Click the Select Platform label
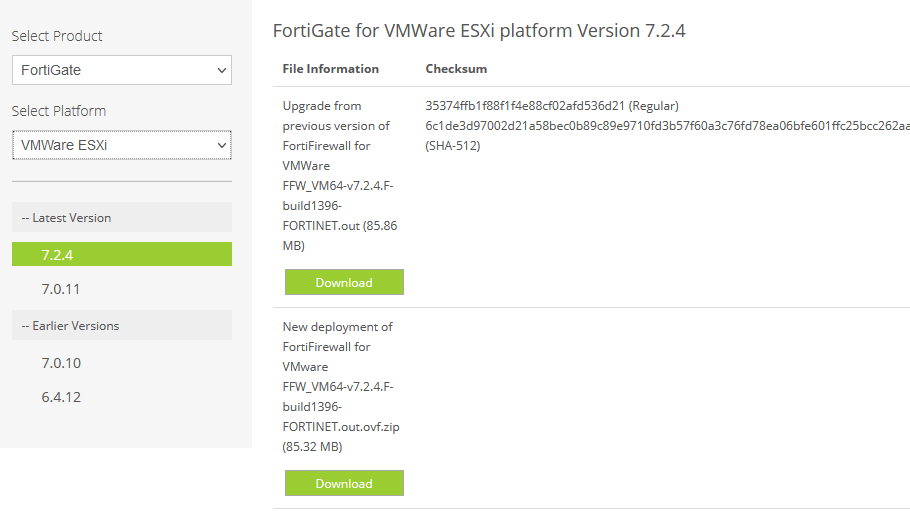Viewport: 910px width, 517px height. coord(59,111)
